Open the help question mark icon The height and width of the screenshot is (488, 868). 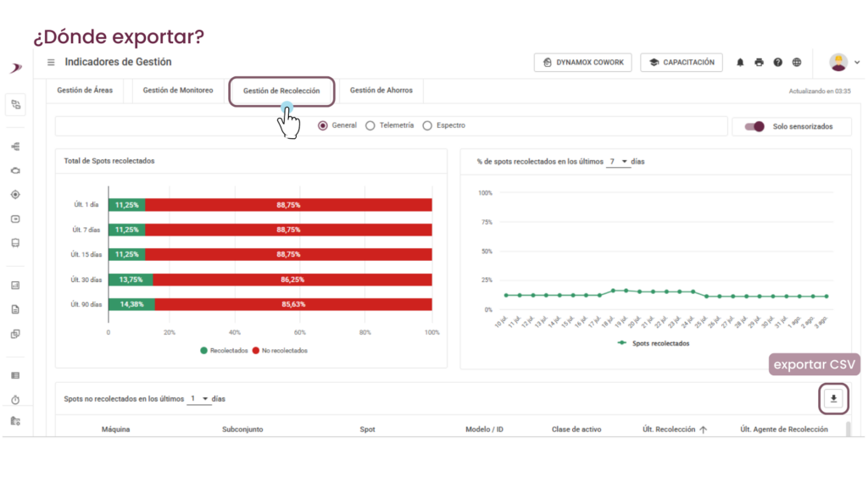[778, 63]
